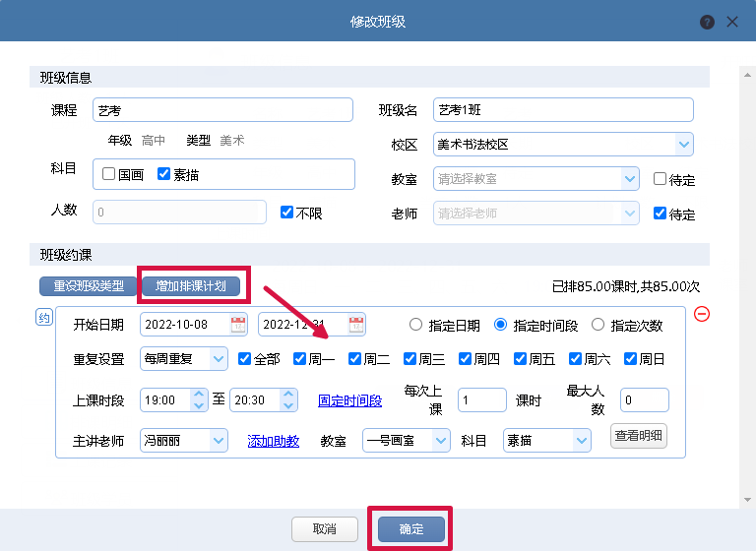This screenshot has width=756, height=551.
Task: Decrease end time 20:30 with down arrow
Action: coord(288,406)
